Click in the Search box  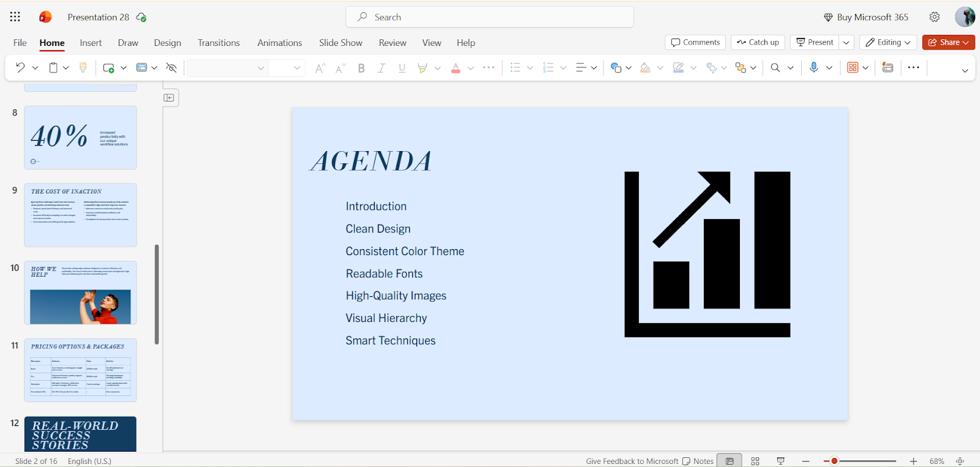(489, 17)
